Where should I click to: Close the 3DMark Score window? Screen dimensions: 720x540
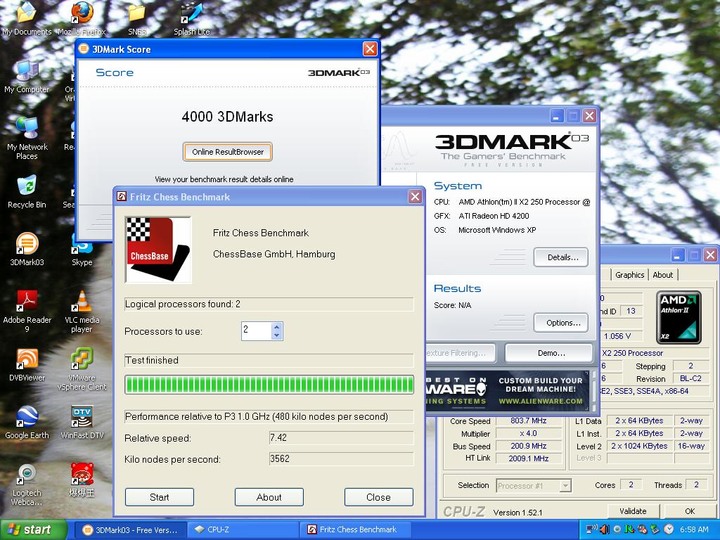pyautogui.click(x=370, y=49)
